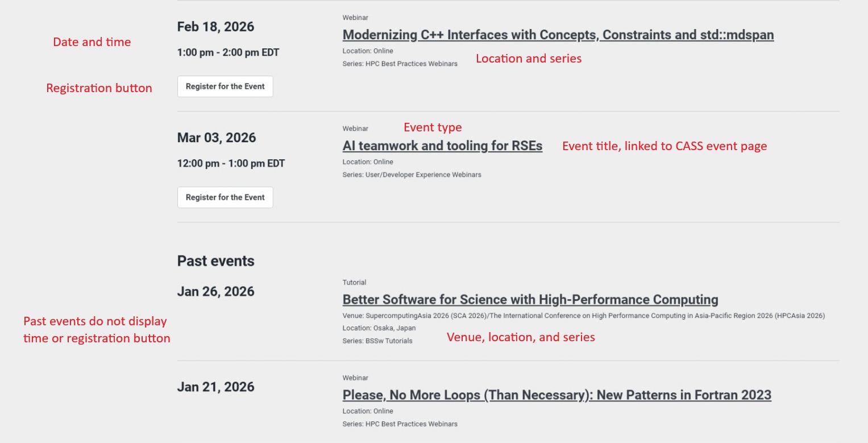Viewport: 868px width, 443px height.
Task: Click the red 'Event type' annotation
Action: point(433,127)
